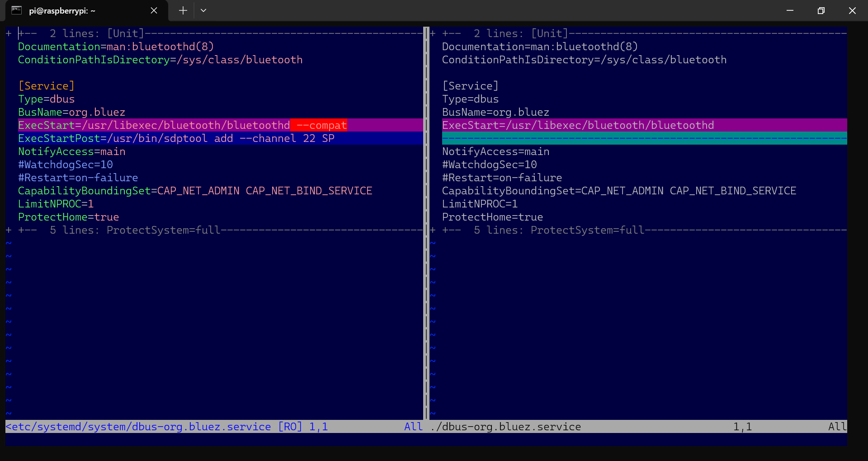Click ConditionPathIsDirectory line in left pane
This screenshot has width=868, height=461.
pos(160,60)
